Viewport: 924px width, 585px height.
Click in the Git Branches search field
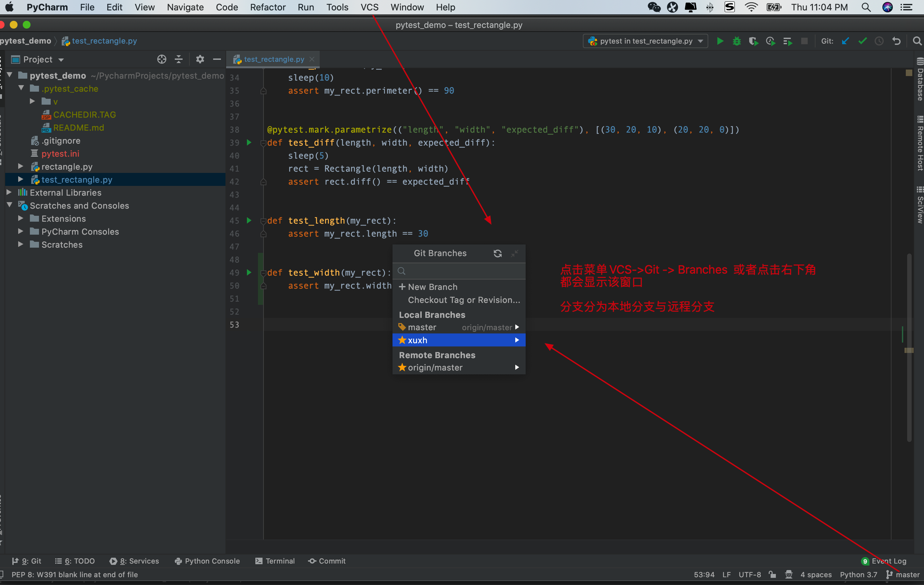coord(459,271)
